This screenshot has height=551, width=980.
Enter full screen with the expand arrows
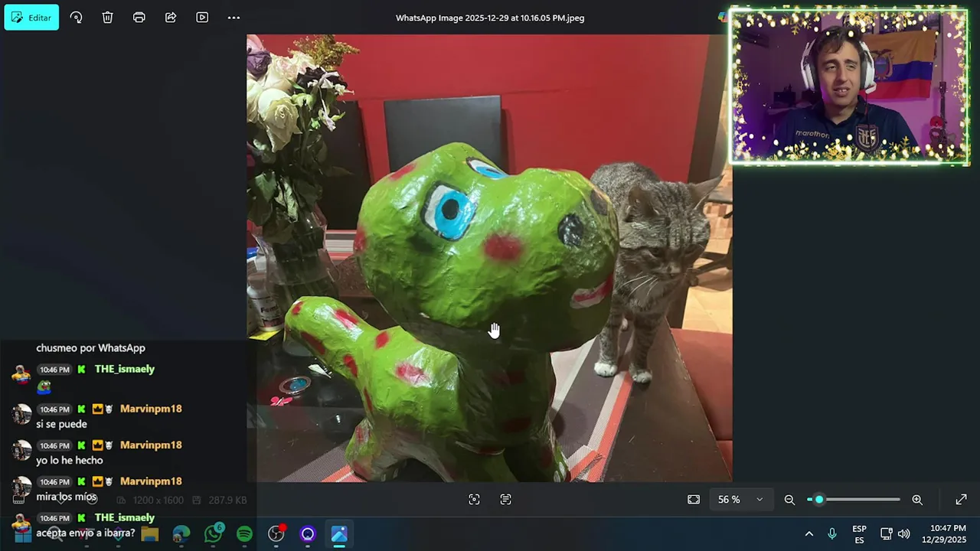pos(961,500)
